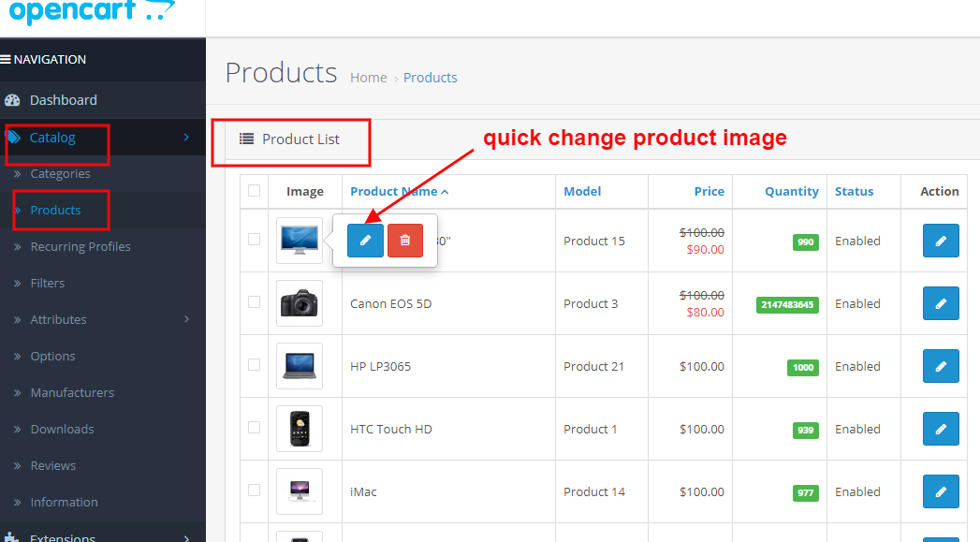Open the Dashboard gauge icon
The image size is (980, 542).
(12, 100)
